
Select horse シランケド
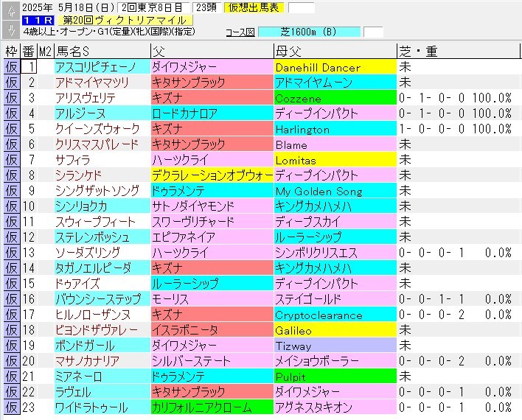(x=102, y=175)
